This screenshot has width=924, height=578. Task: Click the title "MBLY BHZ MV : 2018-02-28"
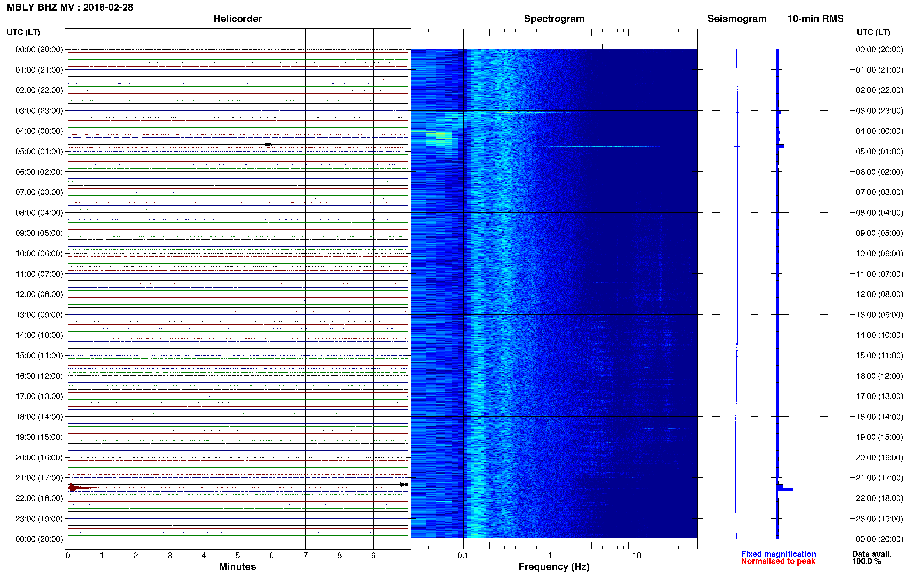[x=70, y=7]
